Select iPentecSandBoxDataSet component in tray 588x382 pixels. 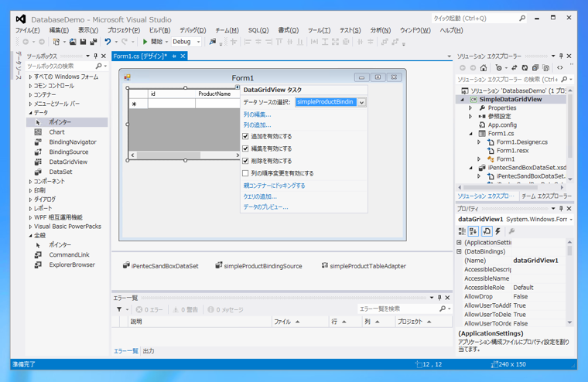click(x=160, y=266)
